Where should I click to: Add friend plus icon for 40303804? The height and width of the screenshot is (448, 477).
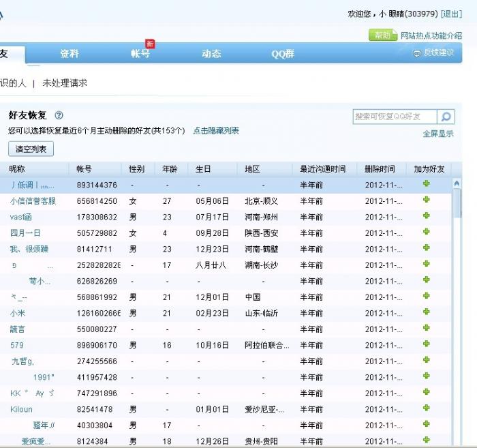(426, 424)
